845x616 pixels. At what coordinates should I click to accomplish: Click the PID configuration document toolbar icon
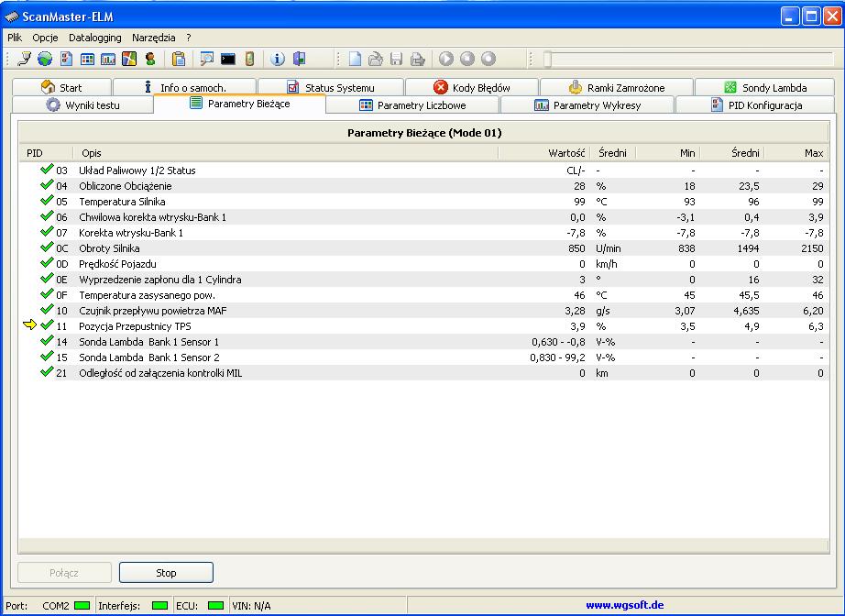click(66, 59)
